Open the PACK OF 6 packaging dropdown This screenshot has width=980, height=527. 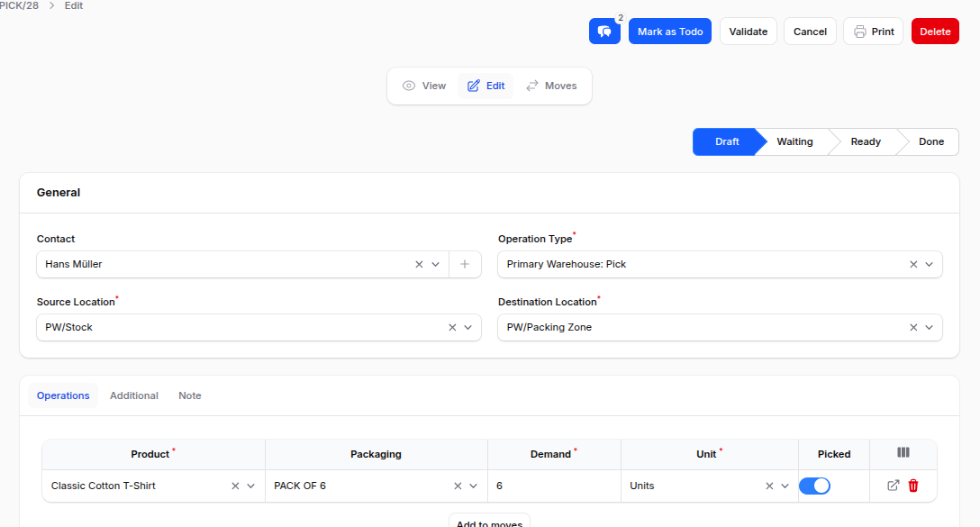point(471,486)
